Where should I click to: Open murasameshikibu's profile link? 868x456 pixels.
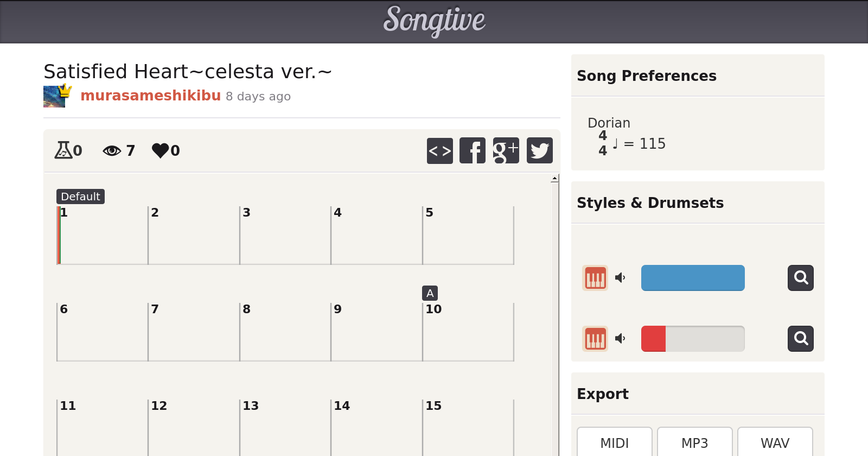tap(150, 96)
